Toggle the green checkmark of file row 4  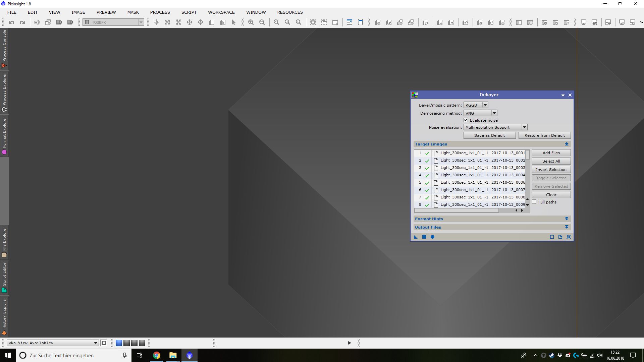(x=427, y=175)
